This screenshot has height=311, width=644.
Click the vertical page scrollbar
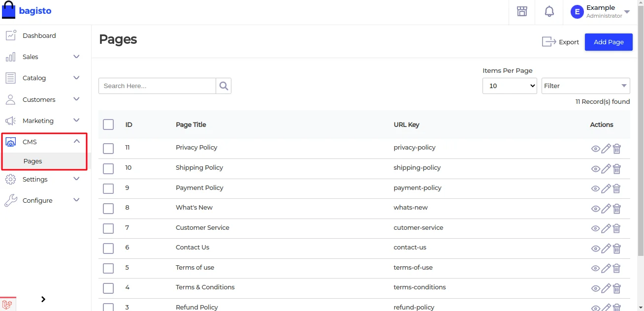coord(641,130)
